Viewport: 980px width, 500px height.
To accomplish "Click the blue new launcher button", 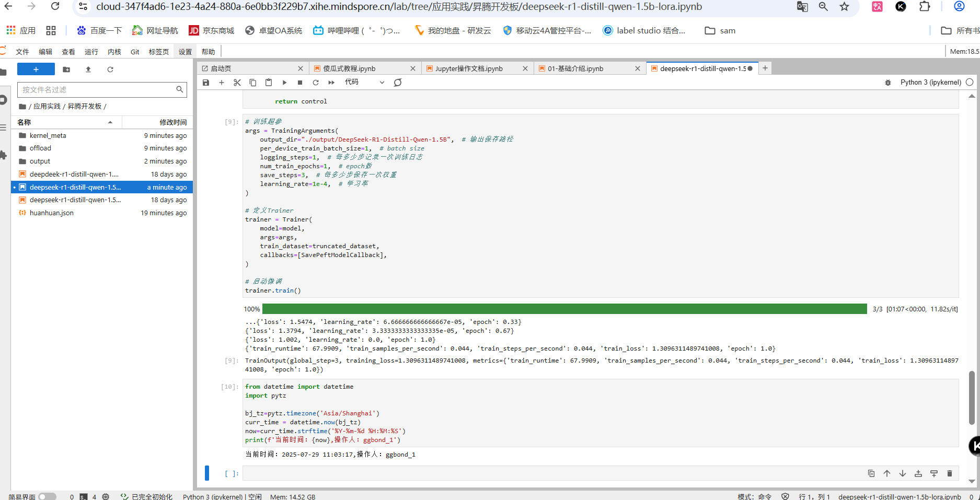I will pos(36,69).
